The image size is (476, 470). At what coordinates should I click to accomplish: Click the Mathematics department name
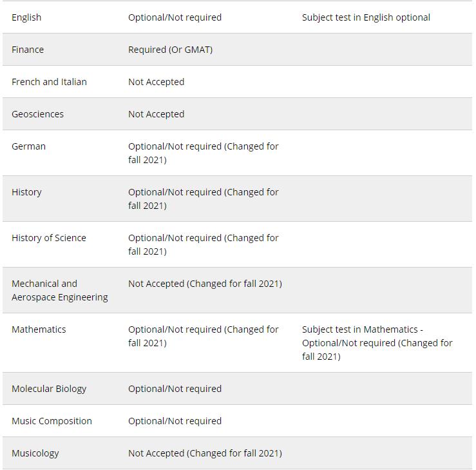[x=39, y=329]
